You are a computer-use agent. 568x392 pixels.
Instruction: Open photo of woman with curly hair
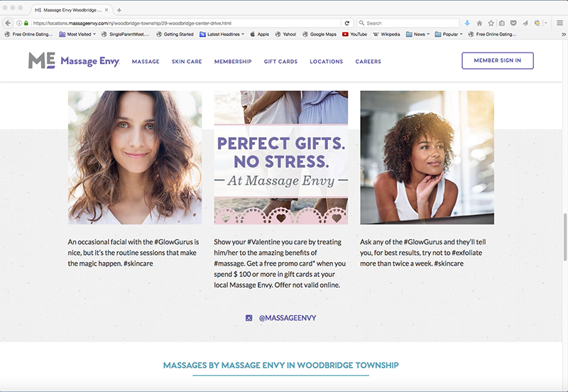pyautogui.click(x=427, y=158)
